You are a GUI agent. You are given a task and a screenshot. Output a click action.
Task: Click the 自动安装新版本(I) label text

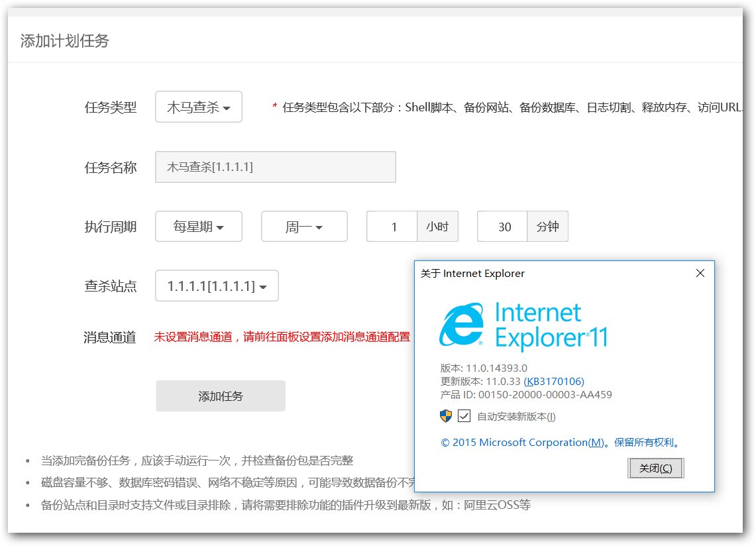coord(516,416)
